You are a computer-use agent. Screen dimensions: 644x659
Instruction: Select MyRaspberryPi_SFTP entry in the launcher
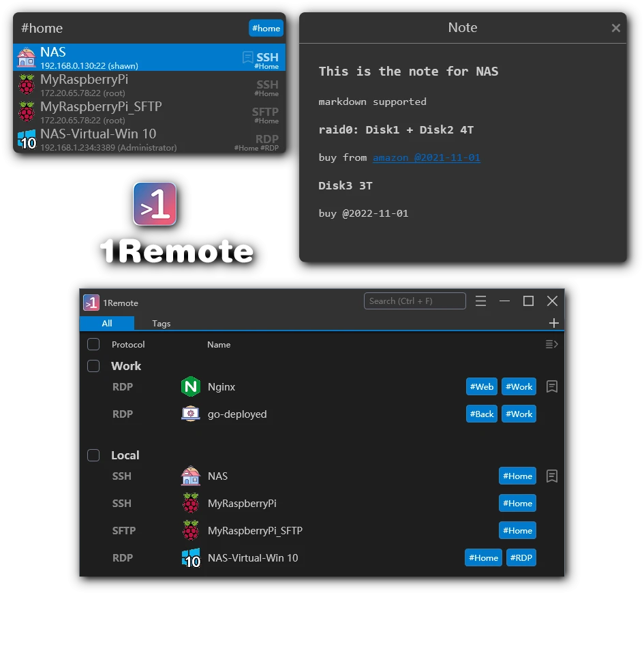point(149,112)
